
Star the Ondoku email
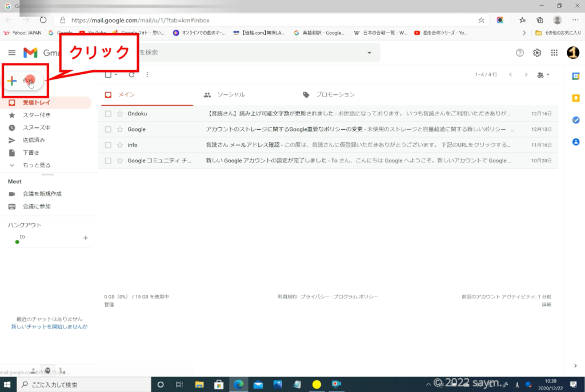click(x=120, y=114)
